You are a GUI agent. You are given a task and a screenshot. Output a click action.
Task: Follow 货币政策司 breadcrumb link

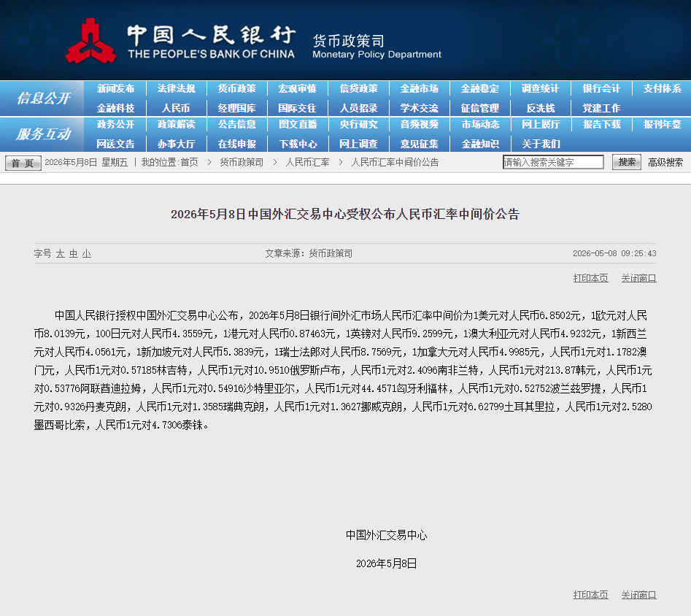coord(242,162)
